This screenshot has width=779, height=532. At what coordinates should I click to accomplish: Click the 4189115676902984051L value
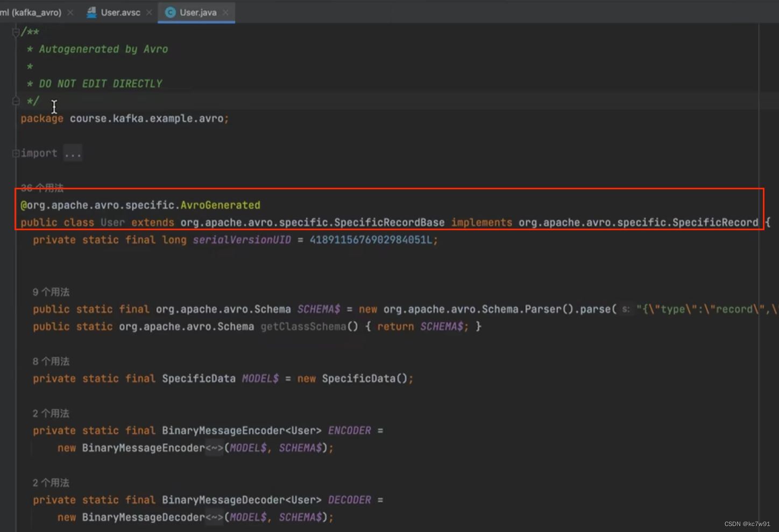click(371, 240)
